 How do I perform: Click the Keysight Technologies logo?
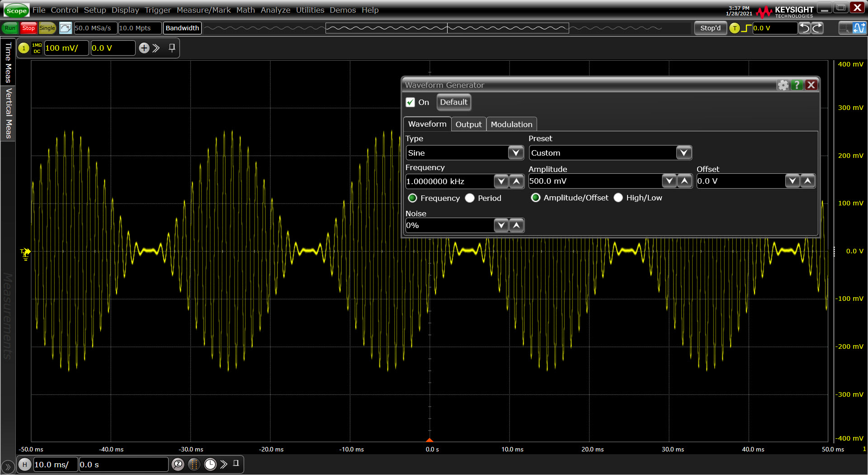[785, 11]
